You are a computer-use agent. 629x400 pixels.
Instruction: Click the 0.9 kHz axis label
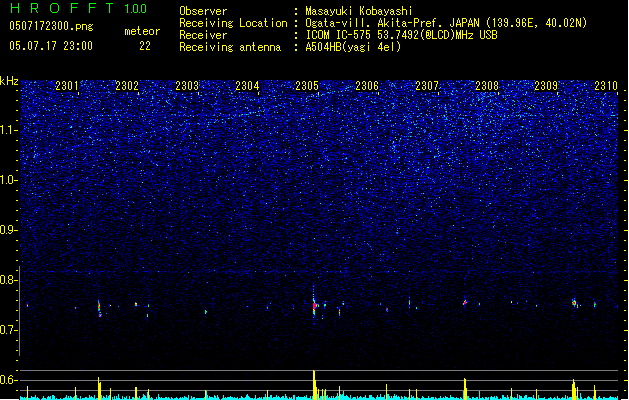click(9, 230)
